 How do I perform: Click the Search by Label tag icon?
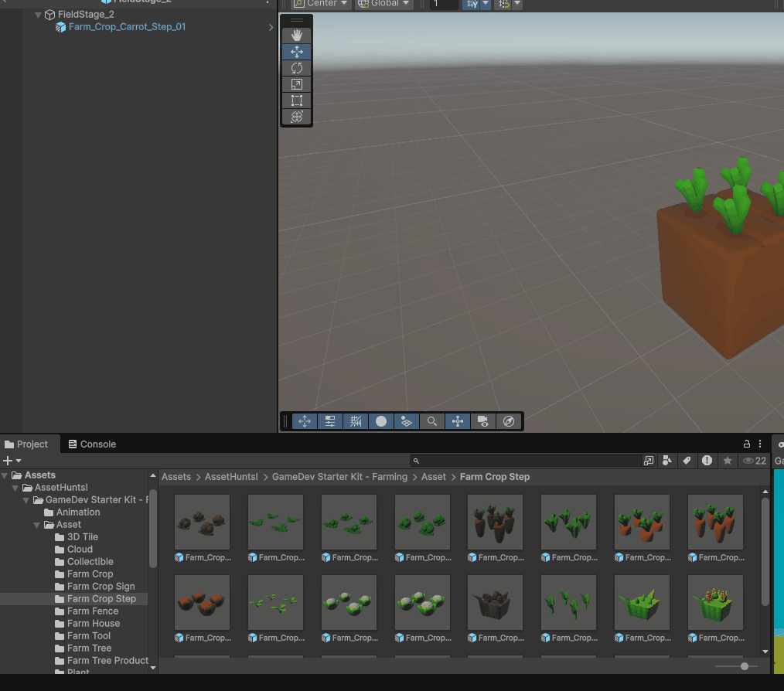(x=687, y=461)
